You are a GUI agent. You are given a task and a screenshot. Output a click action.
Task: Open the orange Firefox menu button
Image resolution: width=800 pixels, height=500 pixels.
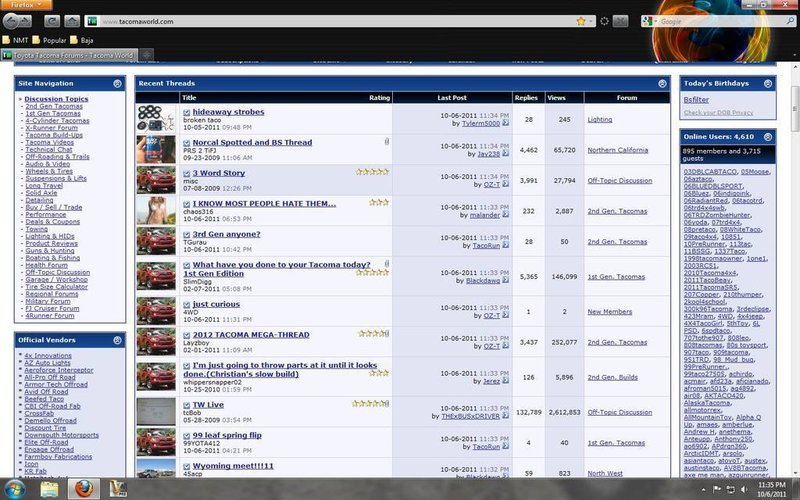coord(26,5)
